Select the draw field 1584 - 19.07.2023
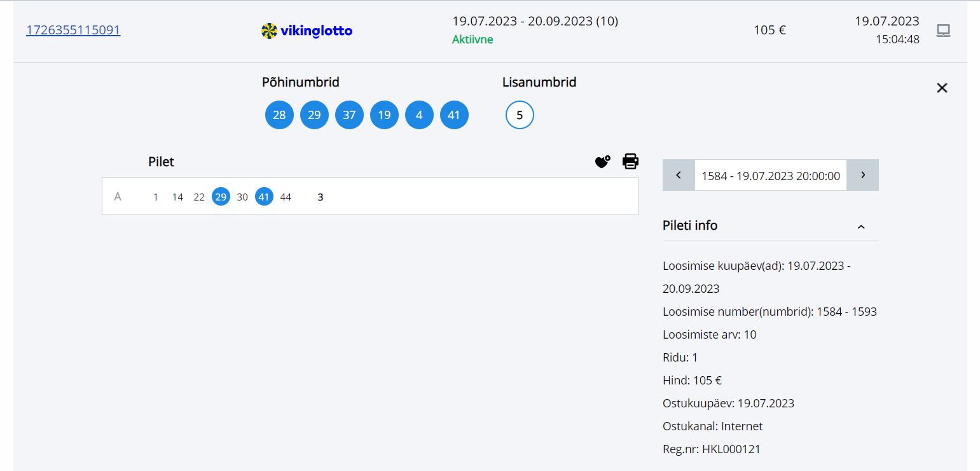The image size is (980, 471). (771, 175)
